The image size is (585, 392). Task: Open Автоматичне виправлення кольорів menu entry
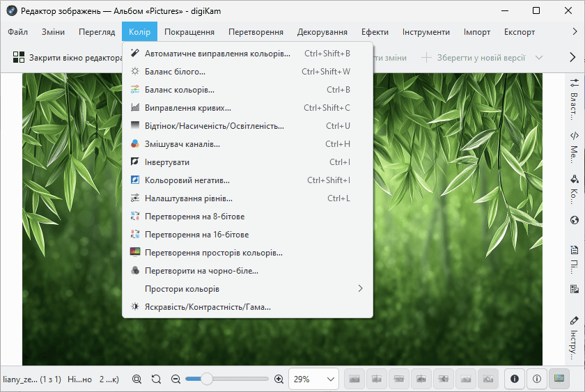(247, 54)
